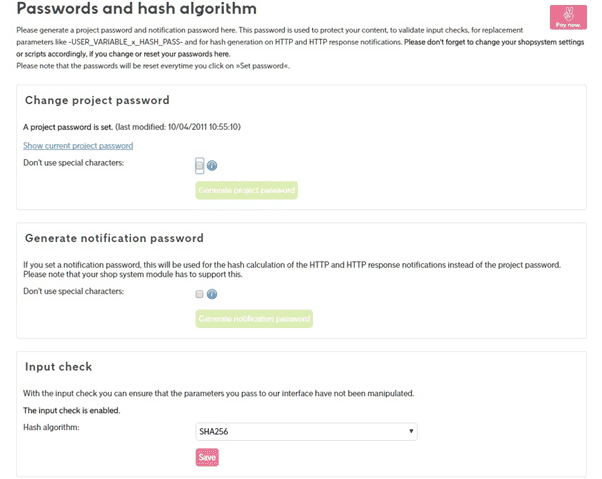Viewport: 602px width, 479px height.
Task: Click the info icon beside the project password checkbox
Action: pyautogui.click(x=212, y=165)
